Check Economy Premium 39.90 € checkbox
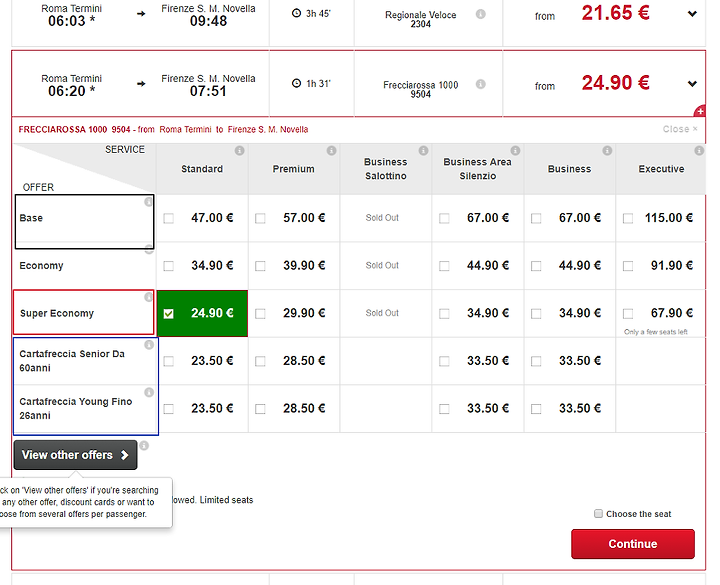 pyautogui.click(x=260, y=266)
